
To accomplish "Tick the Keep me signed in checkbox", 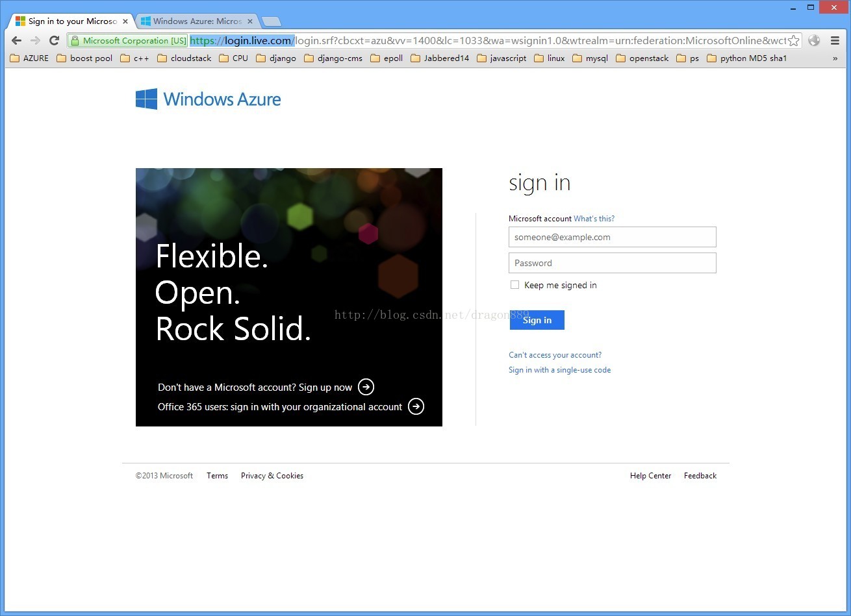I will 514,285.
